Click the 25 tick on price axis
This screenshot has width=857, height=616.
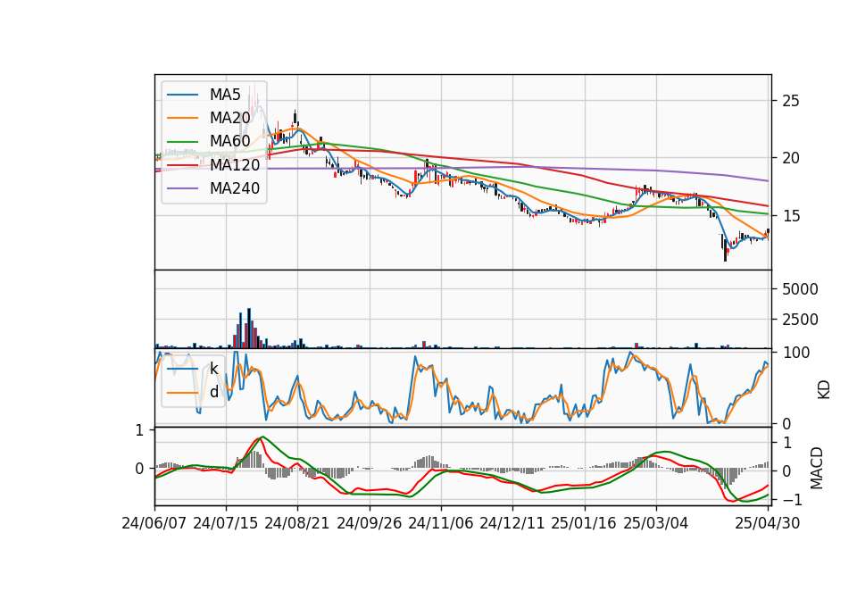(791, 101)
